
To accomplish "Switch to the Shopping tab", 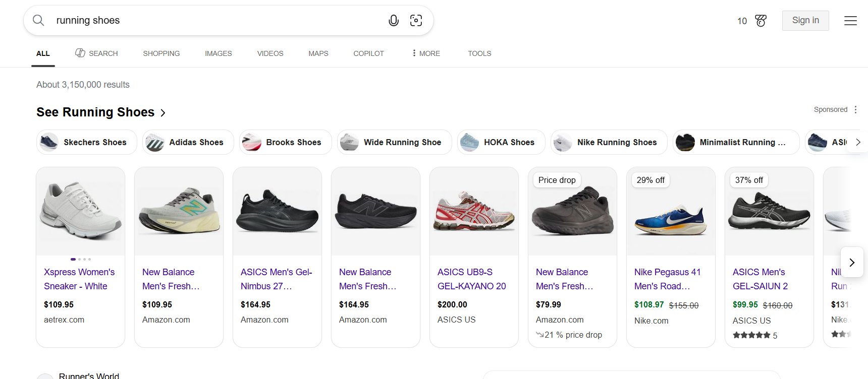I will (x=161, y=53).
